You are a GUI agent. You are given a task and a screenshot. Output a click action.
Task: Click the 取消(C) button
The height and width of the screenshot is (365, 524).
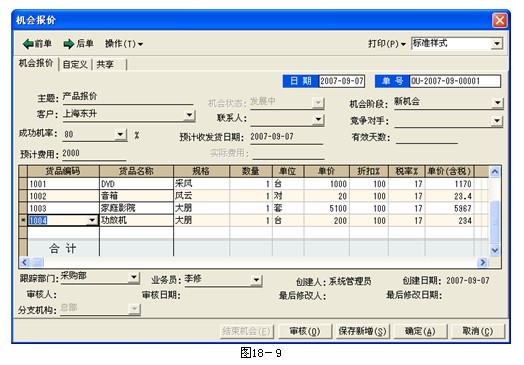[478, 331]
